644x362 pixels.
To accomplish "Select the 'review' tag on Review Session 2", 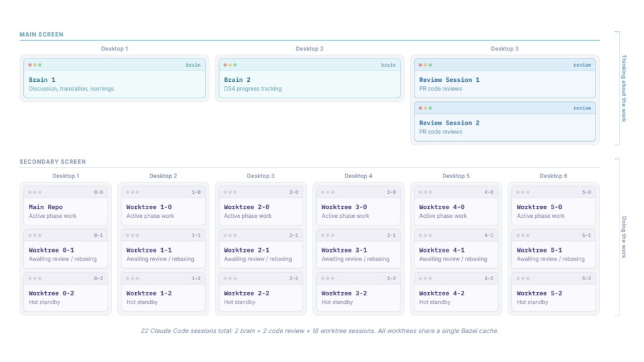I will point(582,108).
